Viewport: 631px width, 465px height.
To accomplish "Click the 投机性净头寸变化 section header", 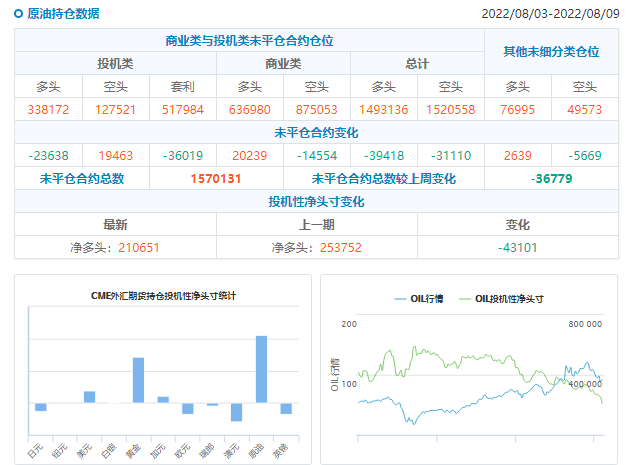I will [x=316, y=201].
